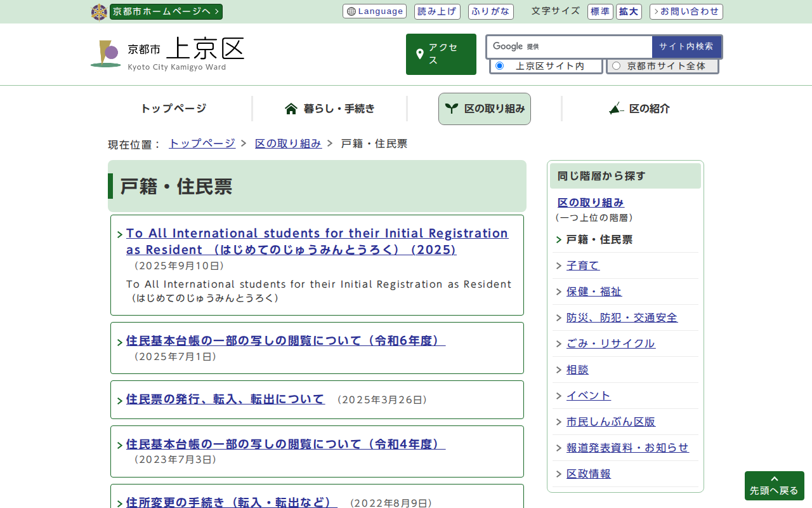Select the 上京区サイト内 radio button
This screenshot has width=812, height=508.
tap(499, 66)
